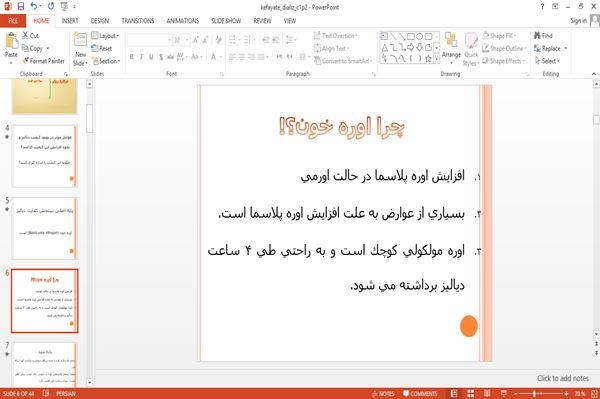The image size is (600, 399).
Task: Click the Sign in link
Action: point(578,21)
